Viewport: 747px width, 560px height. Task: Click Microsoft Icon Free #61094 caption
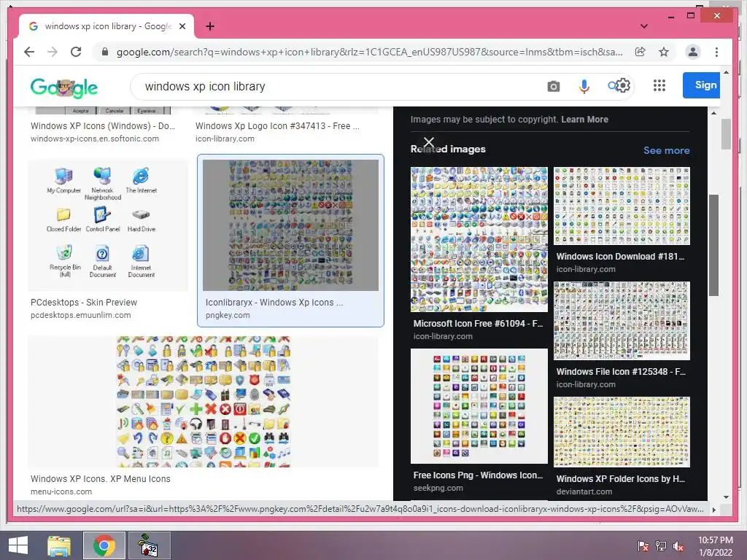478,323
